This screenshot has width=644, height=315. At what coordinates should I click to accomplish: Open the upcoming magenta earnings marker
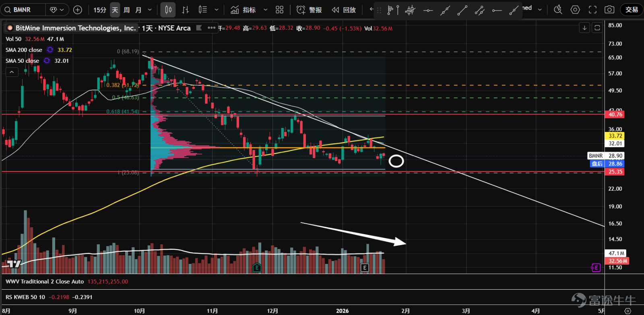click(x=596, y=268)
